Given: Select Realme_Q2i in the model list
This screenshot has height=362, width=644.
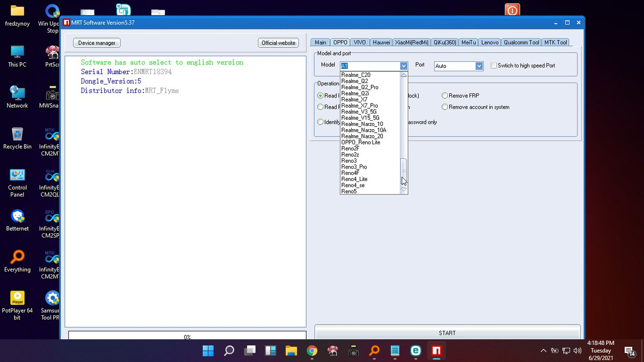Looking at the screenshot, I should pyautogui.click(x=370, y=94).
